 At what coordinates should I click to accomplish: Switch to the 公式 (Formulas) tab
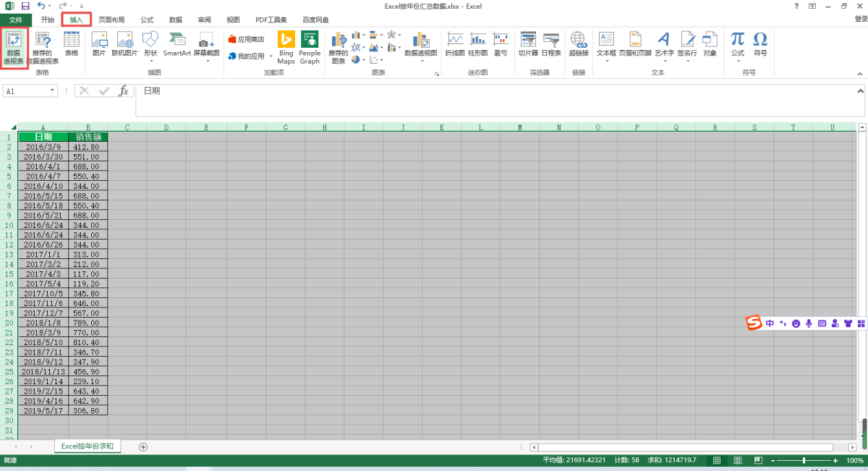[147, 20]
